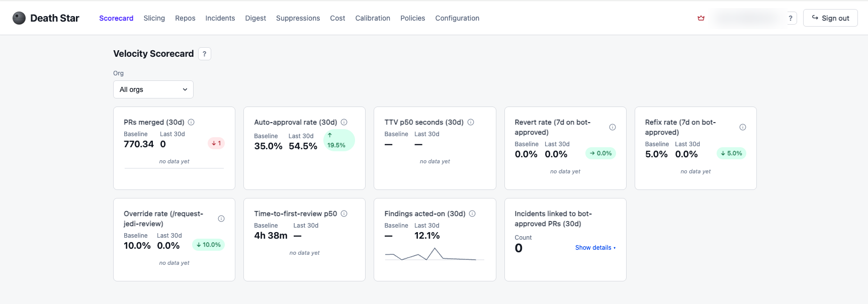The height and width of the screenshot is (304, 868).
Task: Click the 12.1% findings value
Action: coord(427,236)
